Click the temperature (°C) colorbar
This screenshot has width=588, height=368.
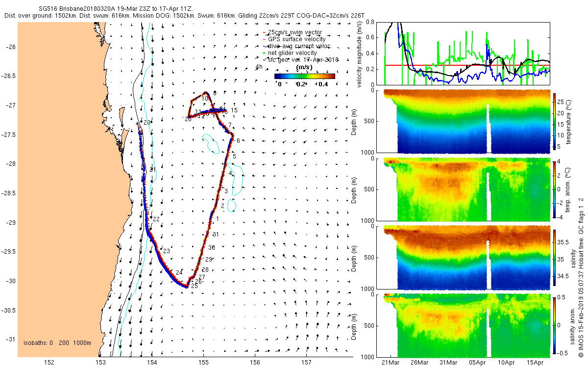[x=555, y=121]
